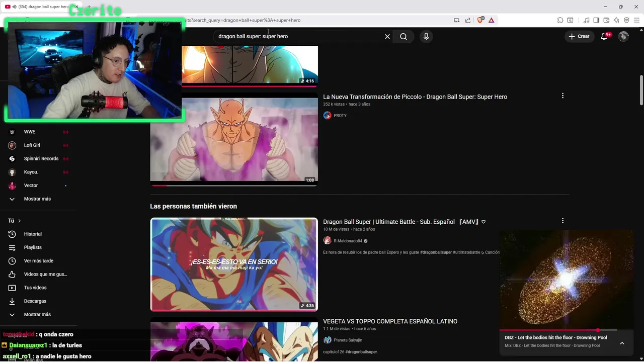Open the Ultimate Battle AMV thumbnail
Image resolution: width=644 pixels, height=362 pixels.
pos(234,264)
